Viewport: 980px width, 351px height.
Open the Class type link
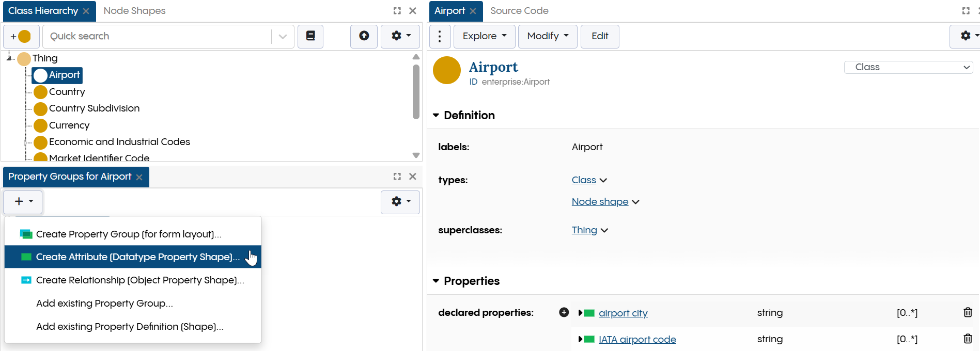(x=584, y=180)
